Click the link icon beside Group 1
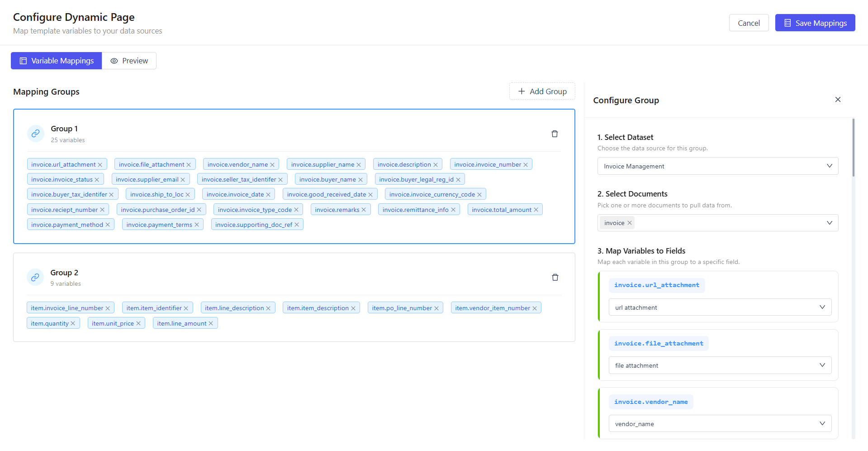Screen dimensions: 868x451 (35, 134)
